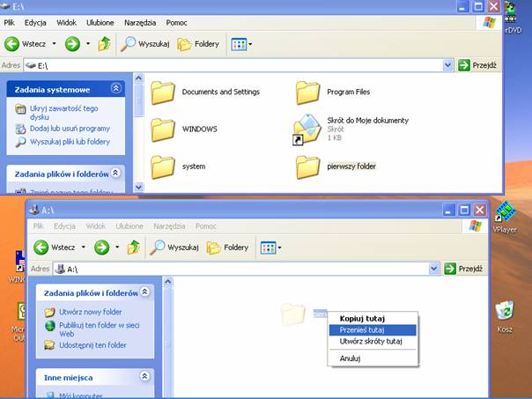Open the 'pierwszy folder' folder

coord(307,165)
